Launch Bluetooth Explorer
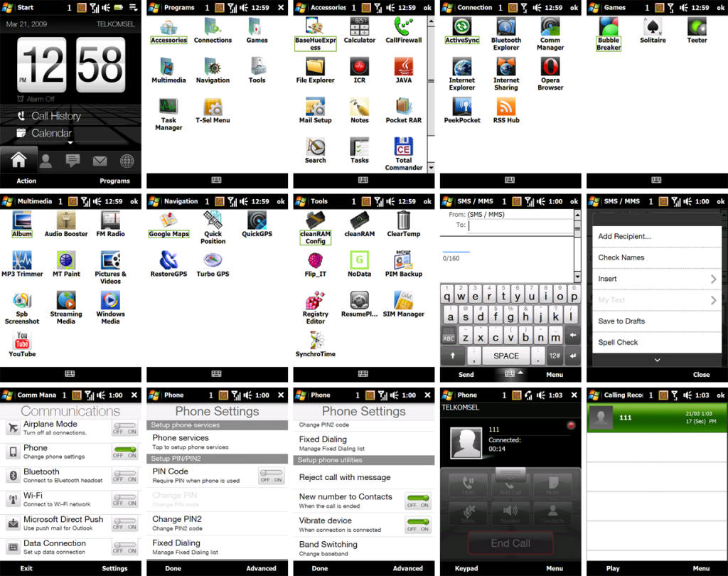 (506, 34)
